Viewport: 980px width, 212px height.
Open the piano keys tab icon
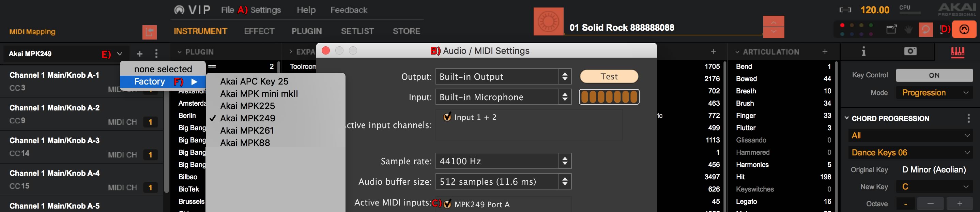click(x=958, y=52)
